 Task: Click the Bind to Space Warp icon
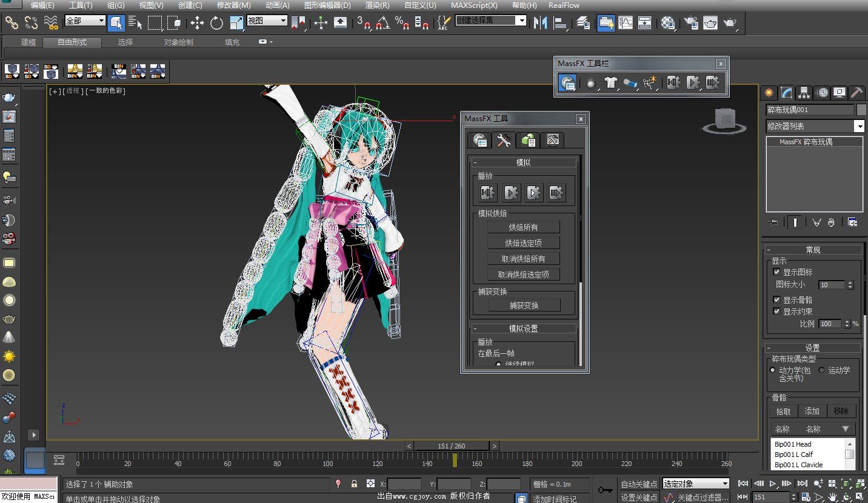tap(50, 23)
